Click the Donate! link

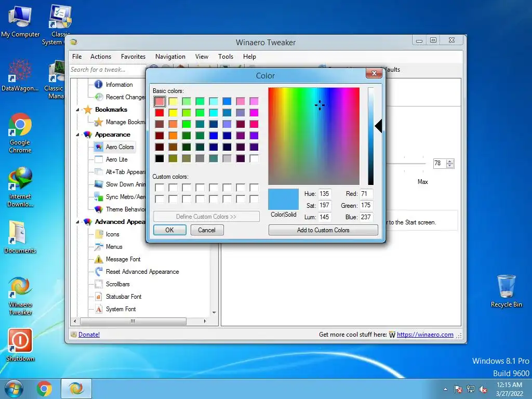pyautogui.click(x=89, y=335)
